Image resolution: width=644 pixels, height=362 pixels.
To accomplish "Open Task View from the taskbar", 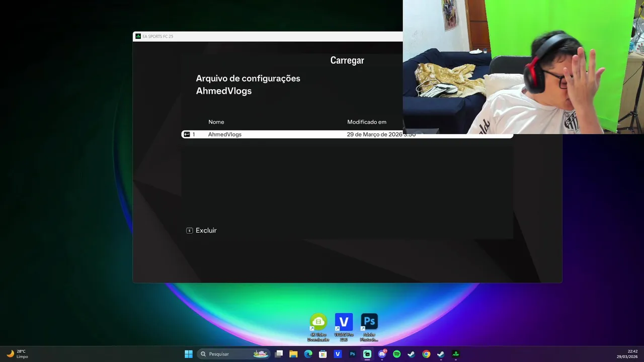I will pos(279,354).
